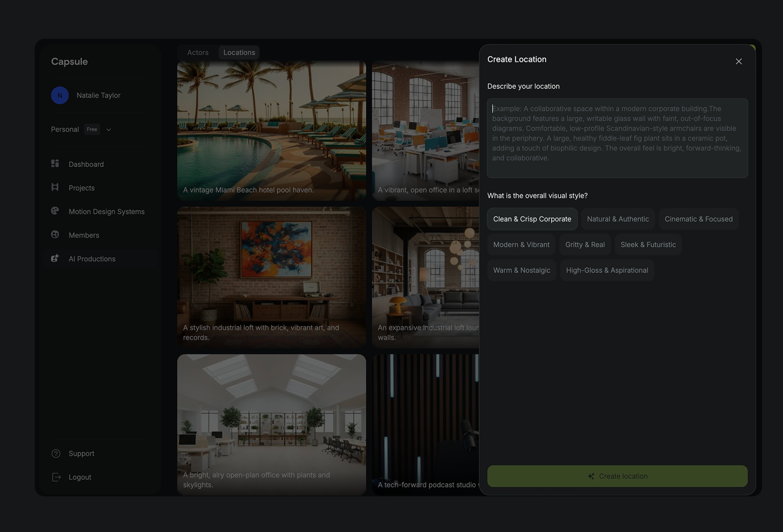Click the Create location button
The width and height of the screenshot is (783, 532).
click(x=617, y=476)
